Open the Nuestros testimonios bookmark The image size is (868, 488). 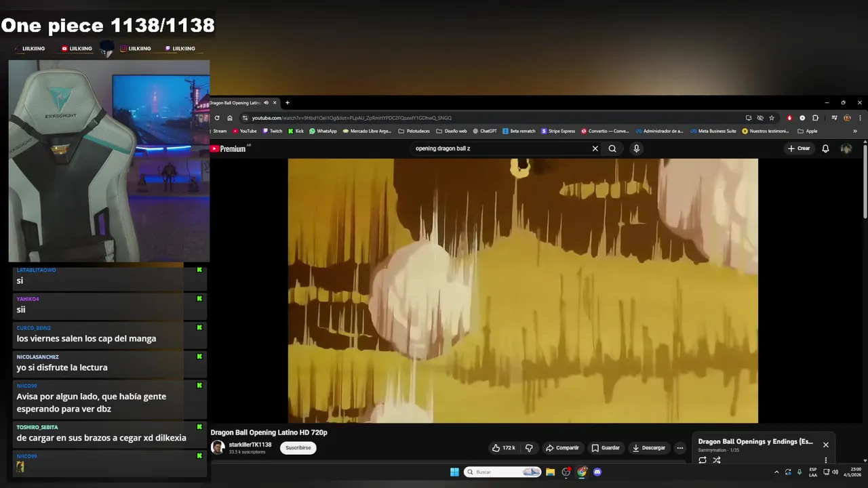tap(766, 131)
